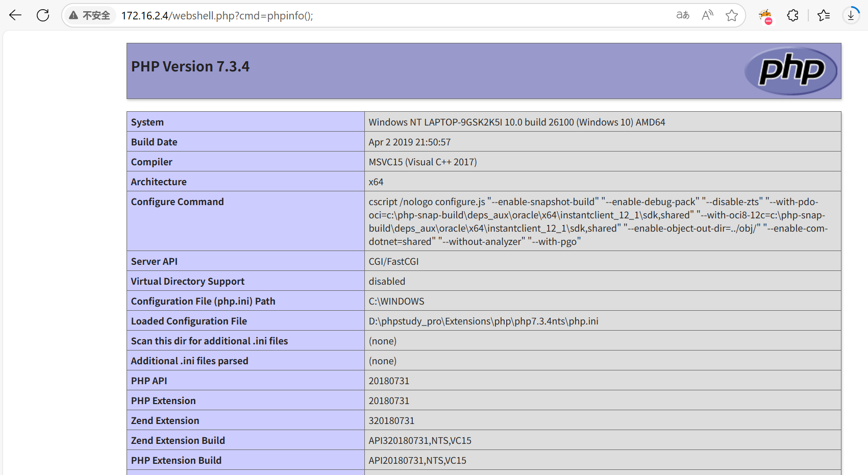Click the PHP Extension label

[163, 401]
